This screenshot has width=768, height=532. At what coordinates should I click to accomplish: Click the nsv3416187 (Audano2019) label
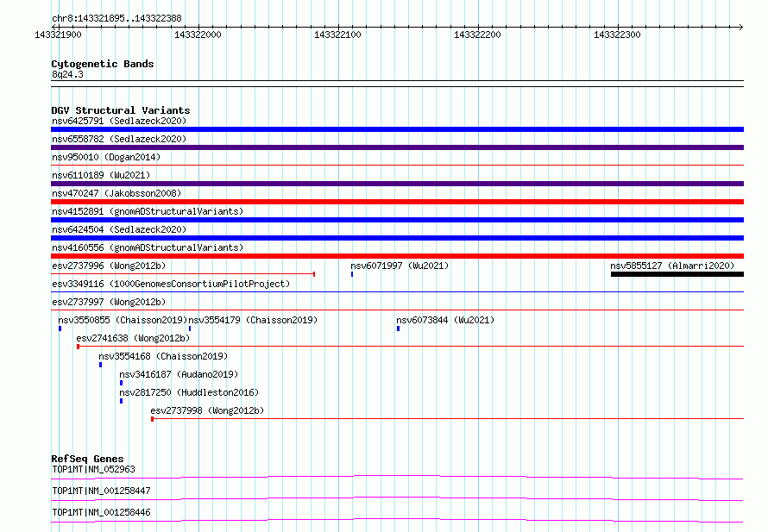pyautogui.click(x=179, y=374)
